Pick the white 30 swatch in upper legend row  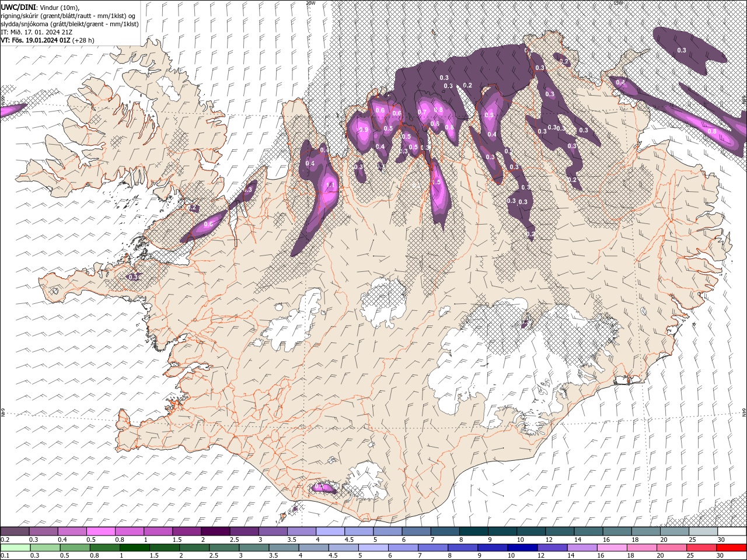(x=732, y=531)
